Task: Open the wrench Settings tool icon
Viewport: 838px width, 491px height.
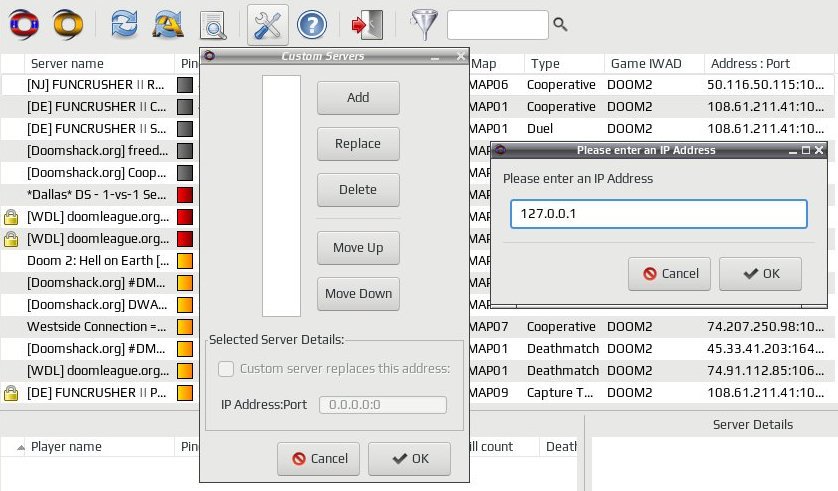Action: pyautogui.click(x=268, y=25)
